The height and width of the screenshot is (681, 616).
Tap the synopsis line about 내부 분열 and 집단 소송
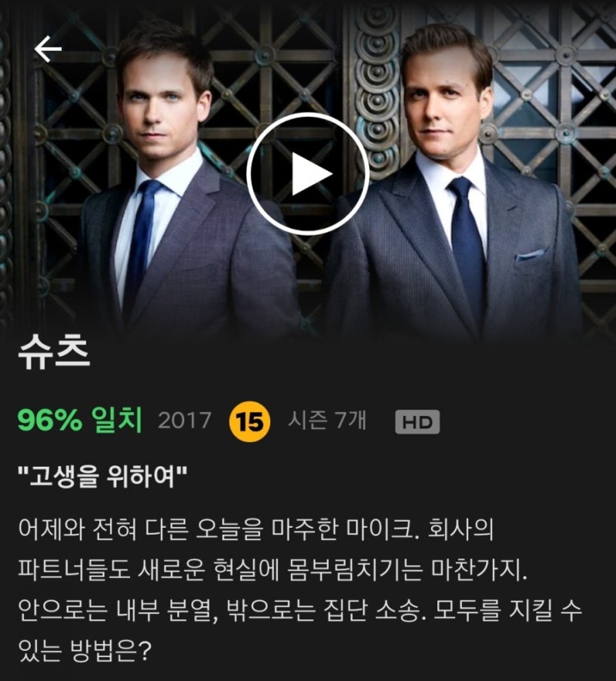[x=300, y=610]
